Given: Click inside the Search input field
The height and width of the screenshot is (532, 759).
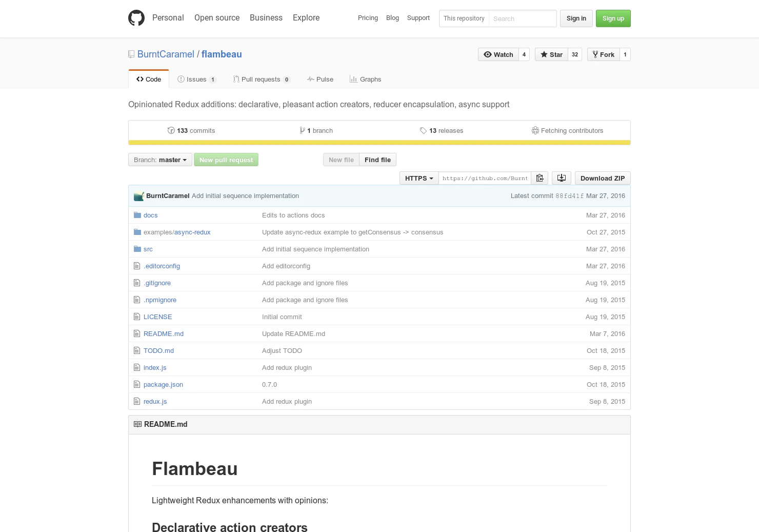Looking at the screenshot, I should tap(522, 18).
